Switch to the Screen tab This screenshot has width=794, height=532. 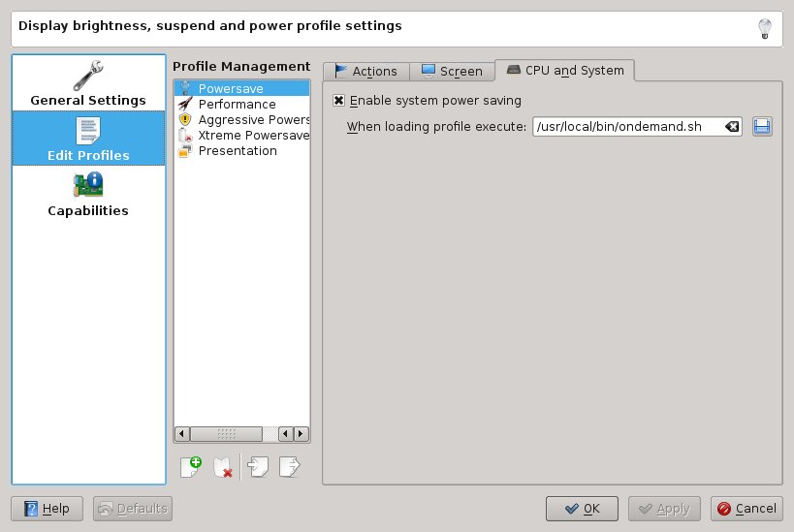pos(452,71)
